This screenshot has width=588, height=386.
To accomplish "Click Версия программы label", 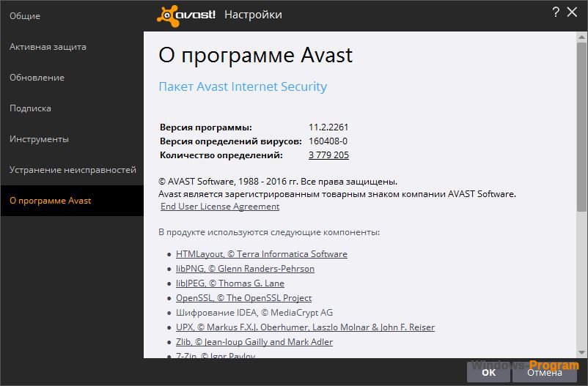I will coord(206,127).
